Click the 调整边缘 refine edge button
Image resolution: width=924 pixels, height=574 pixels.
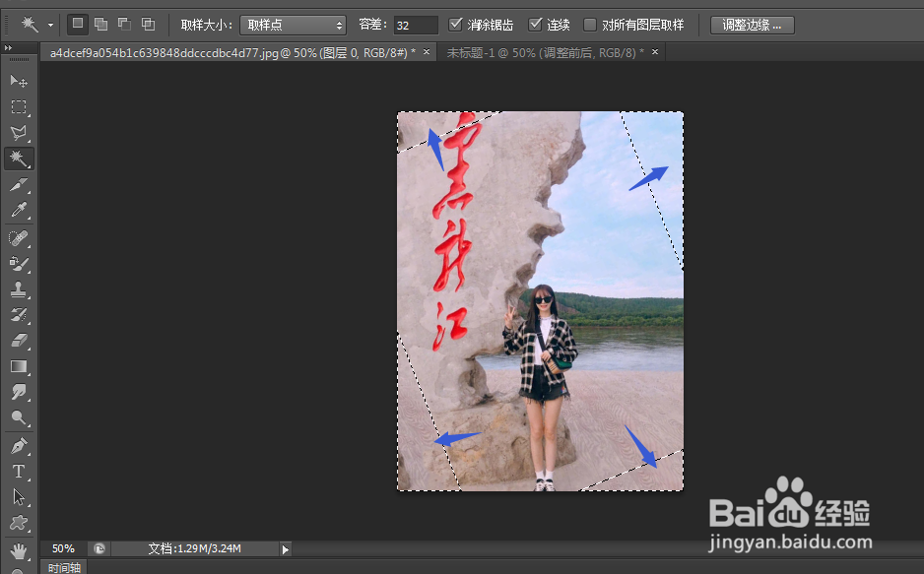[752, 25]
